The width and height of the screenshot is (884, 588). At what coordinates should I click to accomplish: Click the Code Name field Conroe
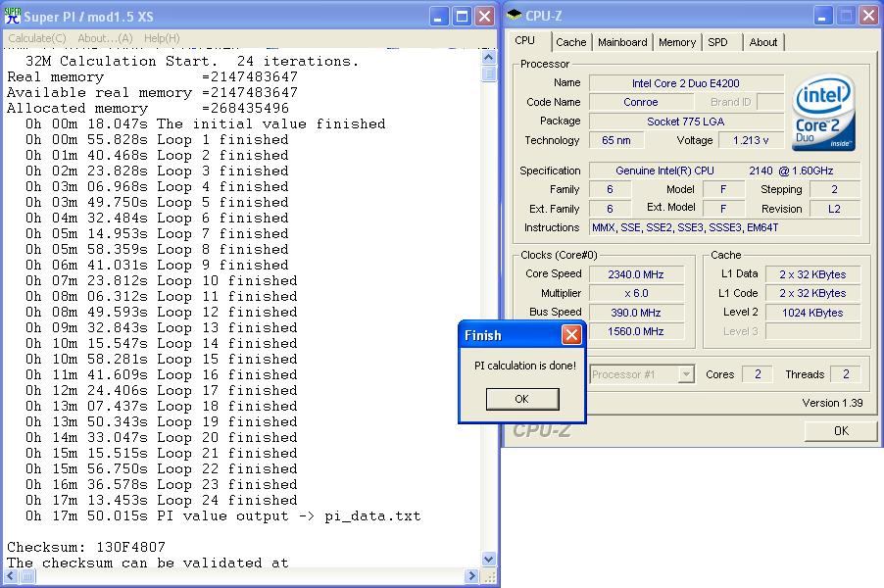pyautogui.click(x=641, y=102)
